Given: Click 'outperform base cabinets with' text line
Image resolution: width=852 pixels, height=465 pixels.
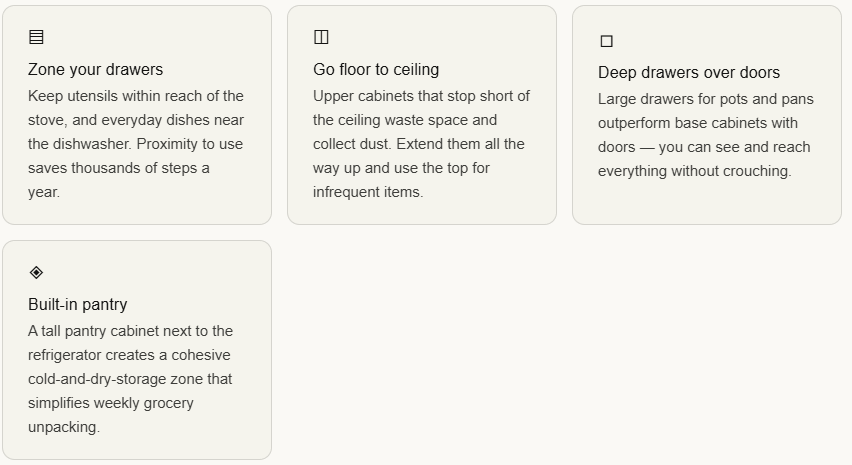Looking at the screenshot, I should 698,123.
